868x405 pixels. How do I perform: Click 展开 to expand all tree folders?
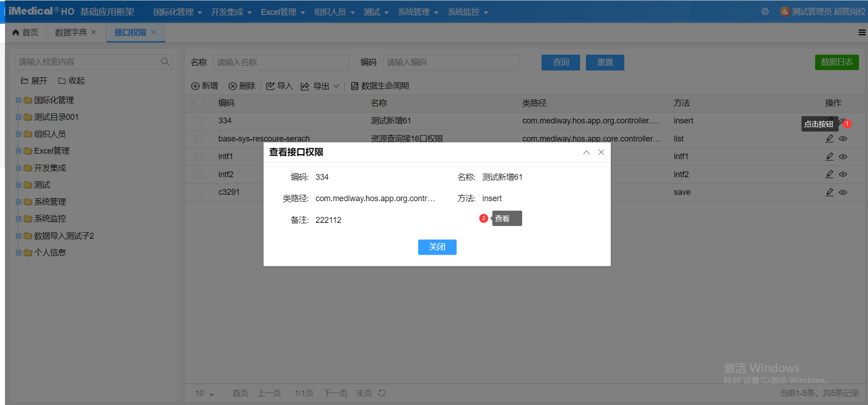tap(34, 80)
